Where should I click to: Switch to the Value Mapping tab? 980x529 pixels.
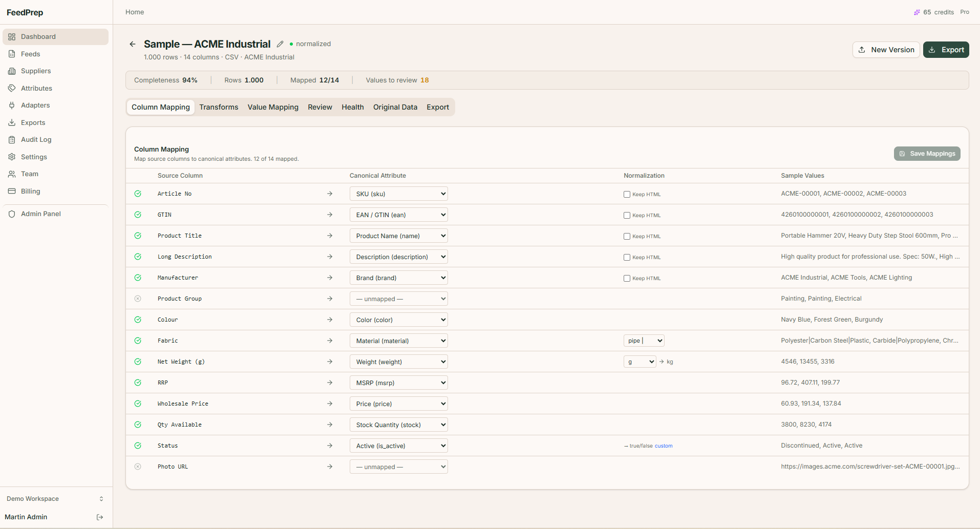coord(273,107)
